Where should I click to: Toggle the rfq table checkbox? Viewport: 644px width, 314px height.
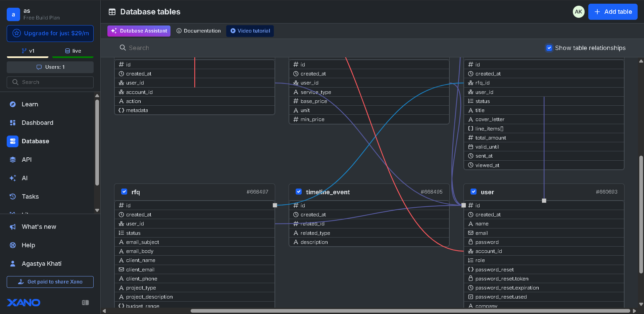coord(124,192)
